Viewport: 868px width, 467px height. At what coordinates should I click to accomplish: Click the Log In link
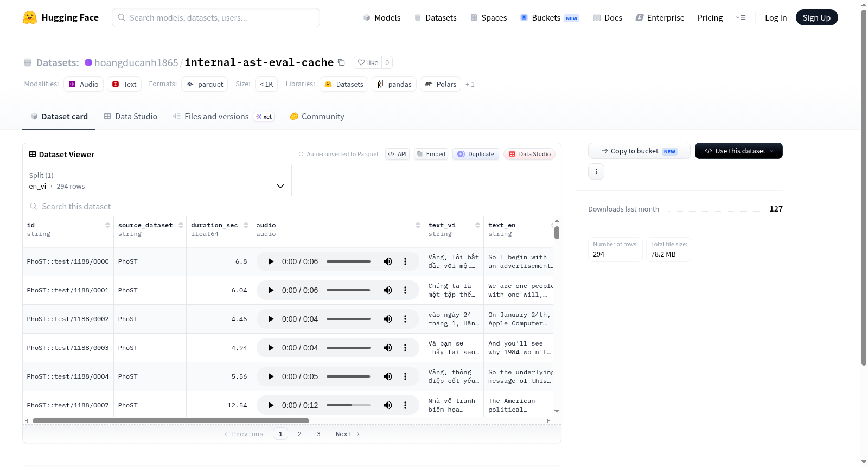point(776,17)
